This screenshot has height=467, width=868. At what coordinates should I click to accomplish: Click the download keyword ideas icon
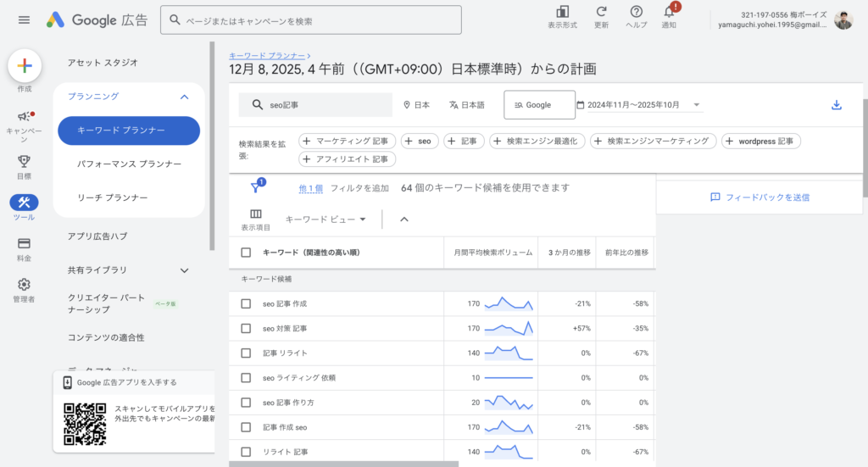[836, 105]
